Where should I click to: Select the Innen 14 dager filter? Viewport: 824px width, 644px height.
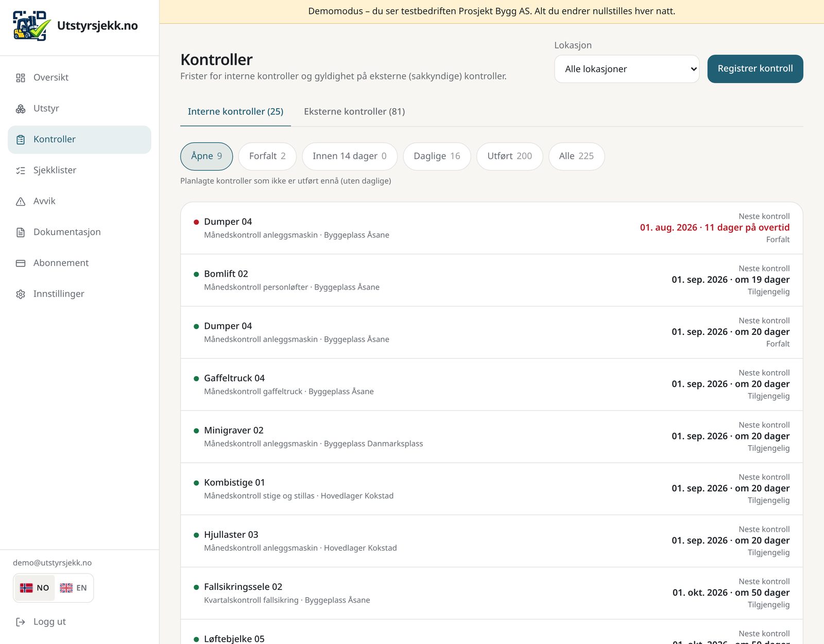tap(350, 156)
